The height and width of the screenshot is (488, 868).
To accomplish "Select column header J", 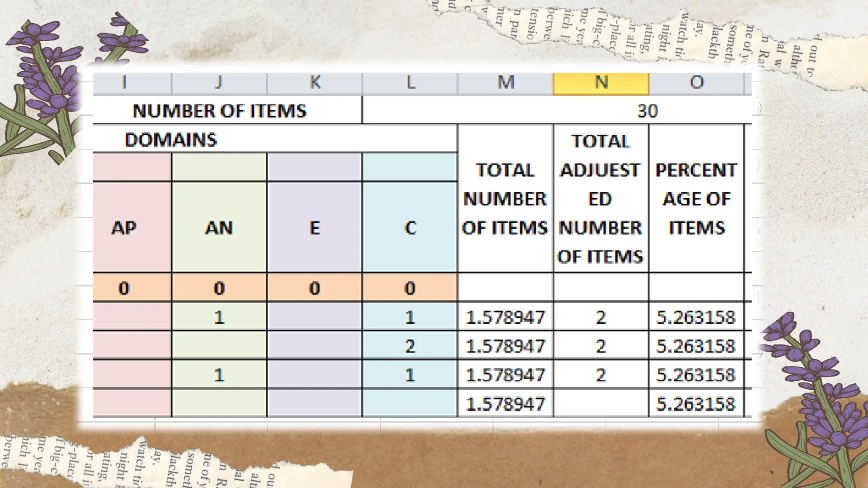I will pos(219,83).
